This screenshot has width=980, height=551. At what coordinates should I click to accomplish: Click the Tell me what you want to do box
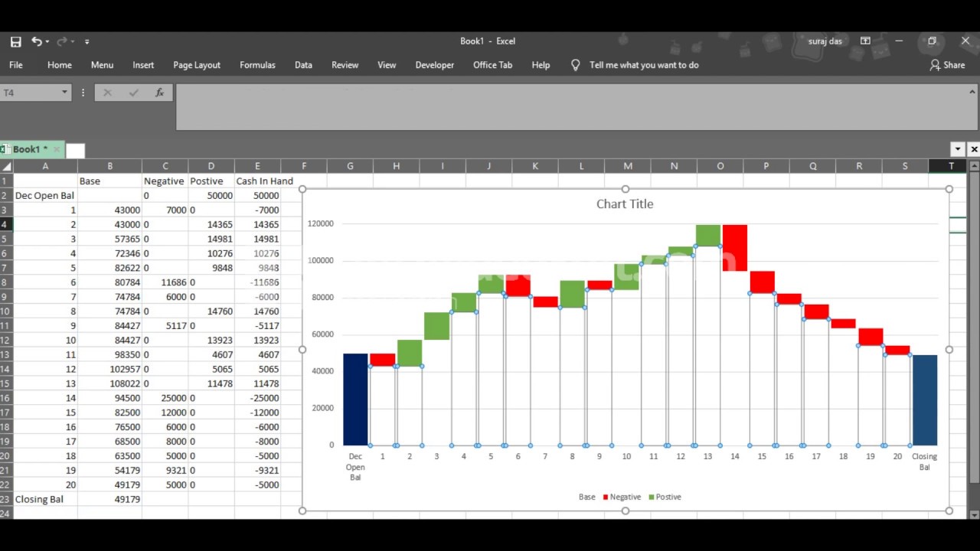pyautogui.click(x=644, y=65)
